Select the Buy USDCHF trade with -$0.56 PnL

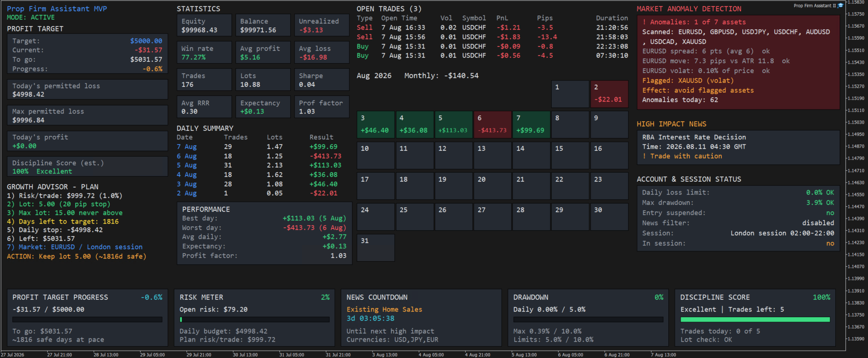point(492,55)
